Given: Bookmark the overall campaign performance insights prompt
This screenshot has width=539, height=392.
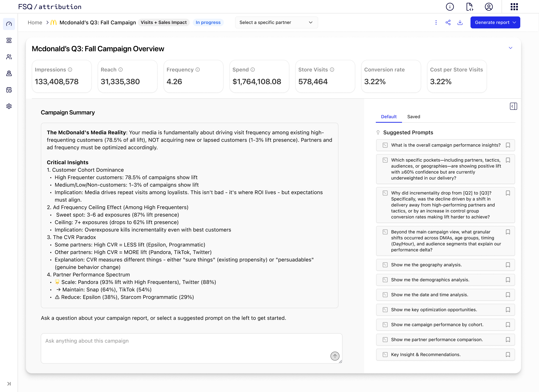Looking at the screenshot, I should (508, 145).
